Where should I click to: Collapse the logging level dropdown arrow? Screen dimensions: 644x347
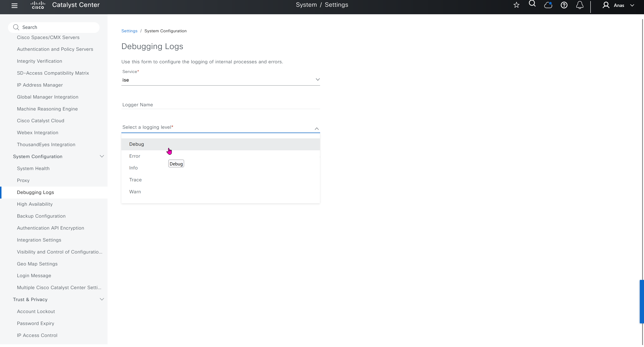(x=317, y=129)
